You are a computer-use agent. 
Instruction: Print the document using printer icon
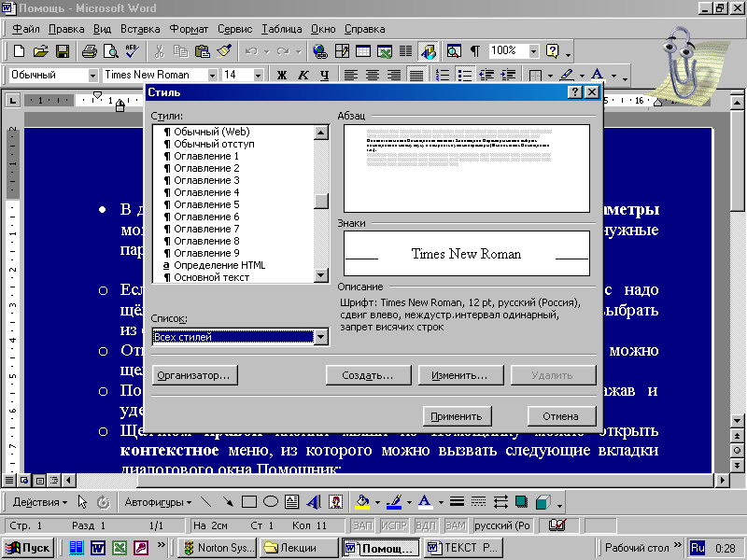pos(89,51)
